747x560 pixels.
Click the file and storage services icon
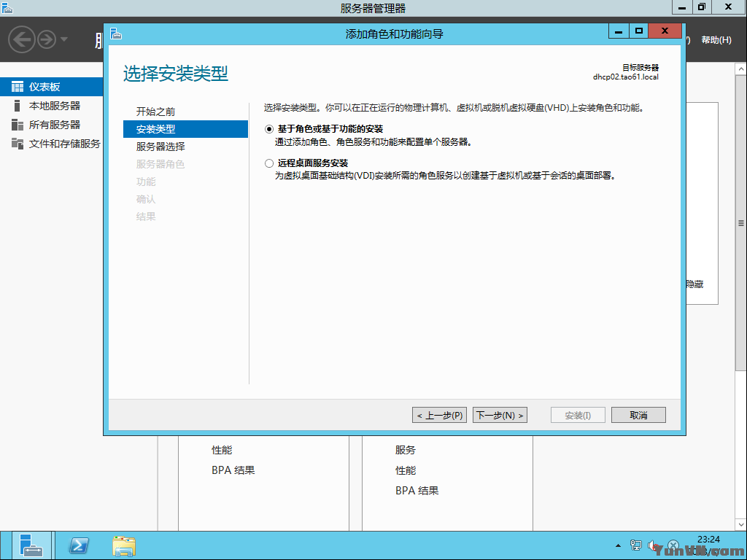tap(18, 144)
